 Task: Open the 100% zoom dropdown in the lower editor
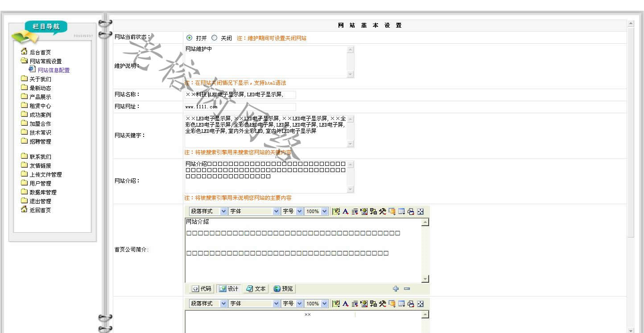tap(316, 304)
